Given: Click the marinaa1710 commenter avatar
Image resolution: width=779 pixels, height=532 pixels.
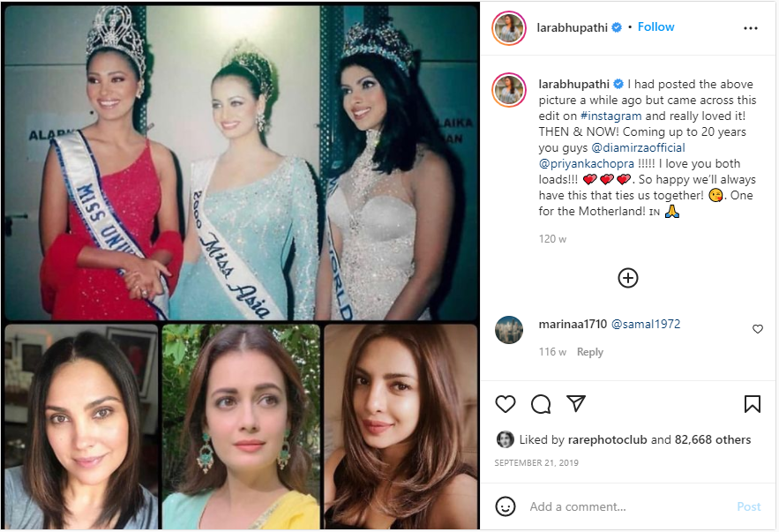Looking at the screenshot, I should [510, 330].
